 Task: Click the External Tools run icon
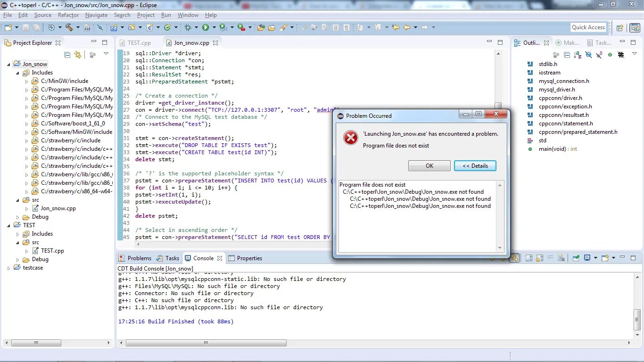click(x=242, y=27)
